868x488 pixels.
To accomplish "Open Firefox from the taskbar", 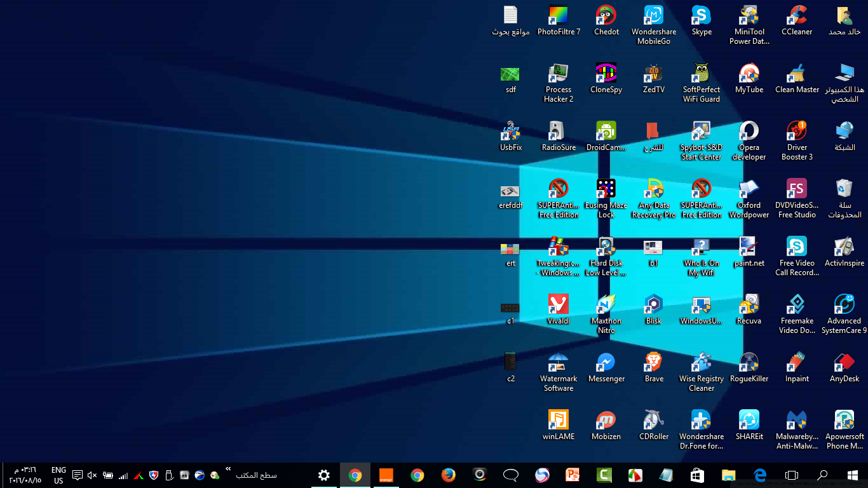I will pos(449,475).
